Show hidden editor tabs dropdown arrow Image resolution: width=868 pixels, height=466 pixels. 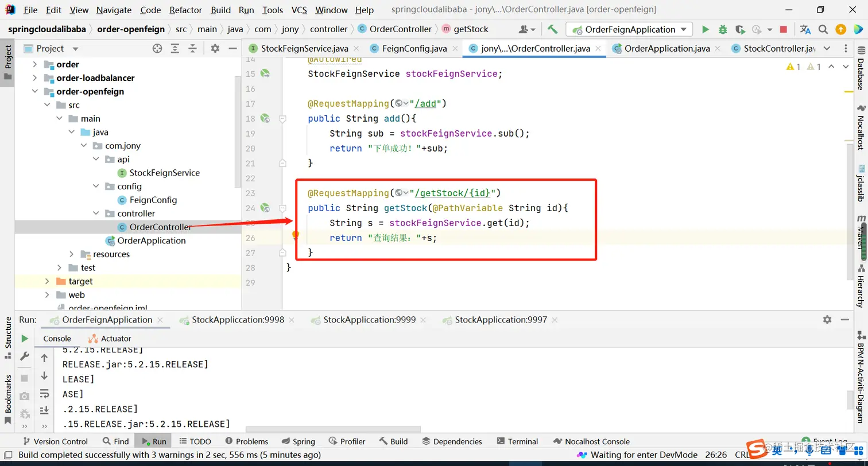point(827,49)
